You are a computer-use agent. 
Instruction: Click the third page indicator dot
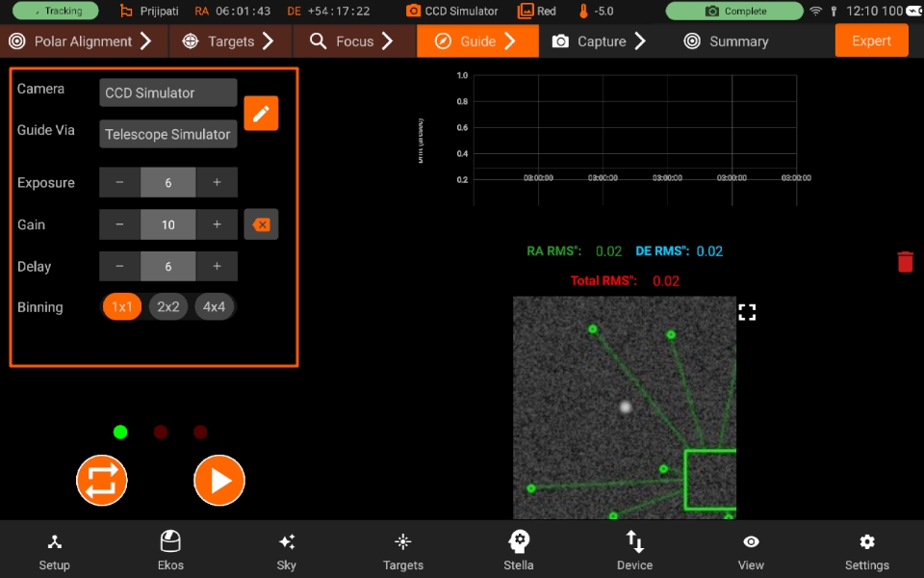(x=200, y=433)
